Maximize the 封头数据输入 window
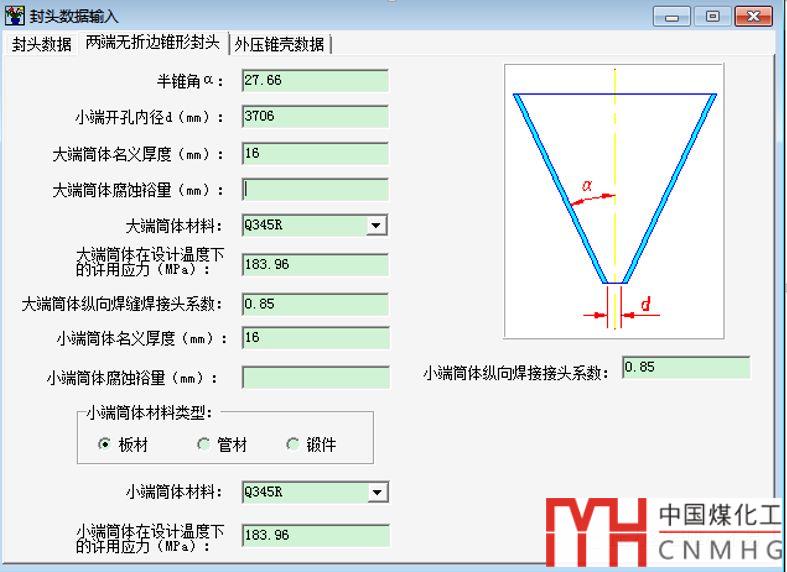The height and width of the screenshot is (572, 787). pos(712,17)
